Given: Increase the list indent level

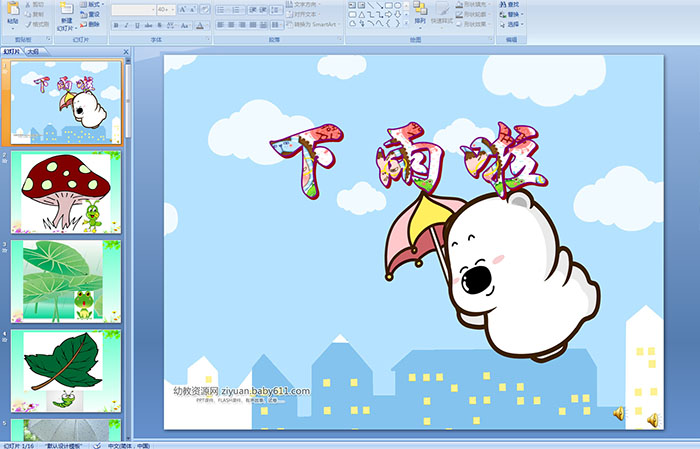Looking at the screenshot, I should pyautogui.click(x=263, y=9).
